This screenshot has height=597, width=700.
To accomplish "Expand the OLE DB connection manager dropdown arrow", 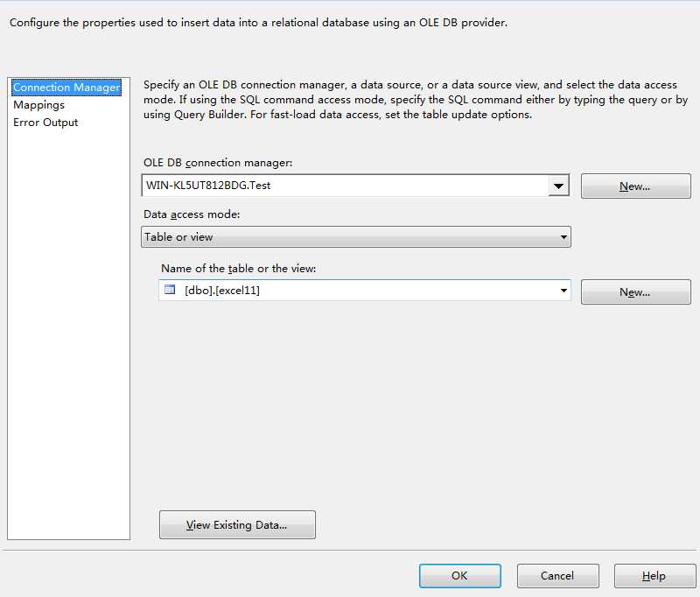I will coord(558,186).
